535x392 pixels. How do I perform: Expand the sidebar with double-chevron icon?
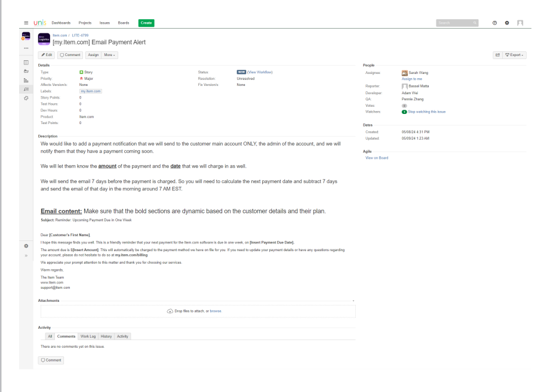point(26,255)
